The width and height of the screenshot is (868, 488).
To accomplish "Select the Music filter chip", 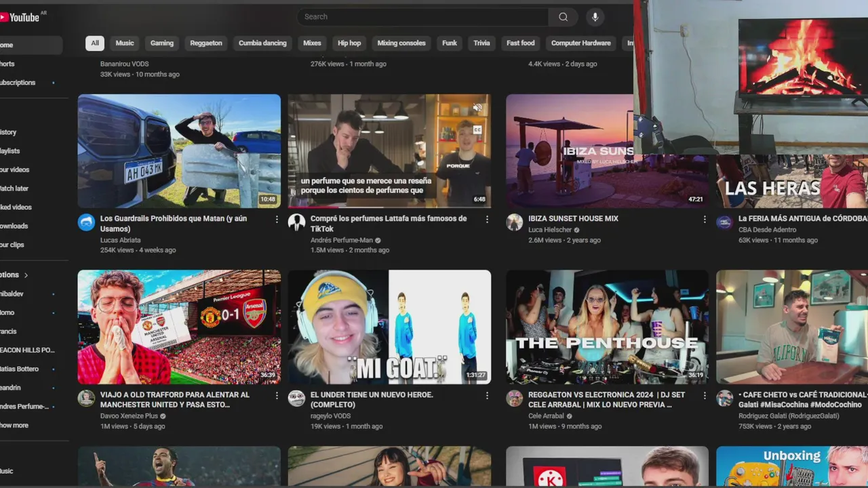I will click(125, 43).
